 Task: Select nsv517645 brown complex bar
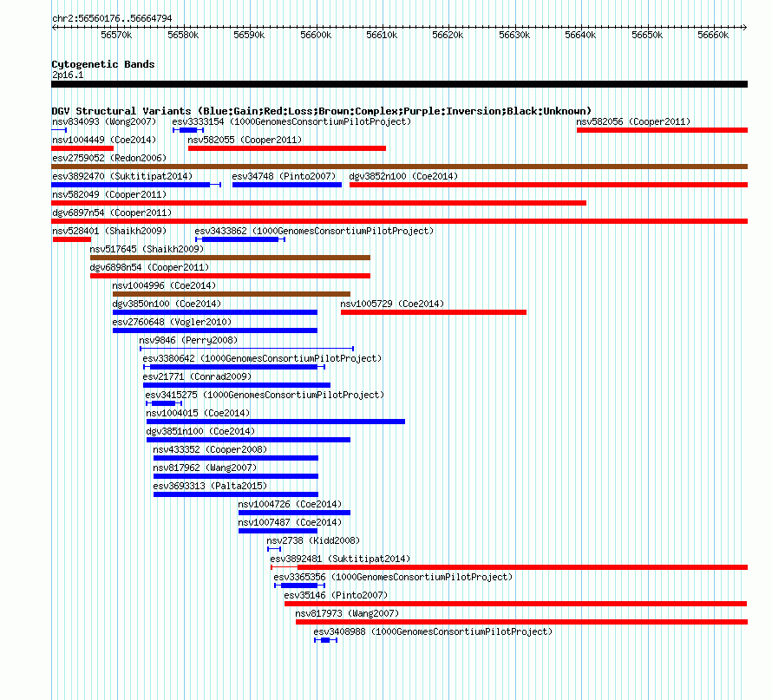230,258
